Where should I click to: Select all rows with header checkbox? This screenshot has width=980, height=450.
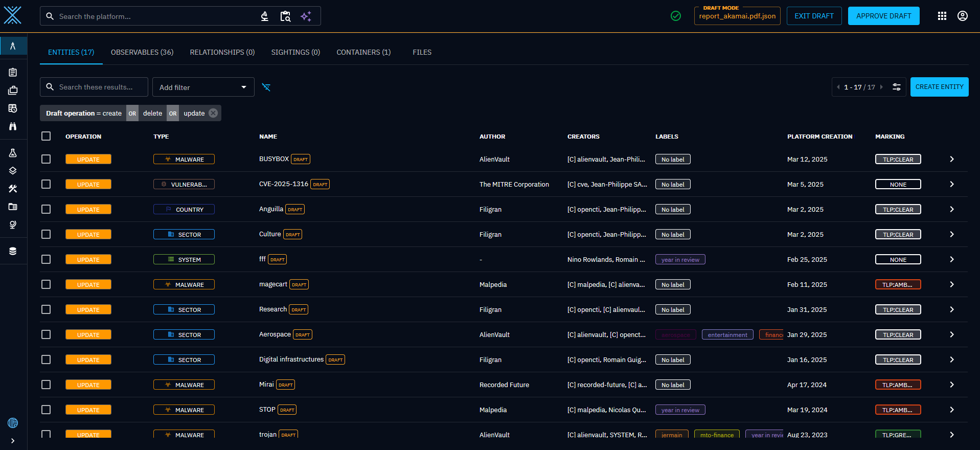46,136
